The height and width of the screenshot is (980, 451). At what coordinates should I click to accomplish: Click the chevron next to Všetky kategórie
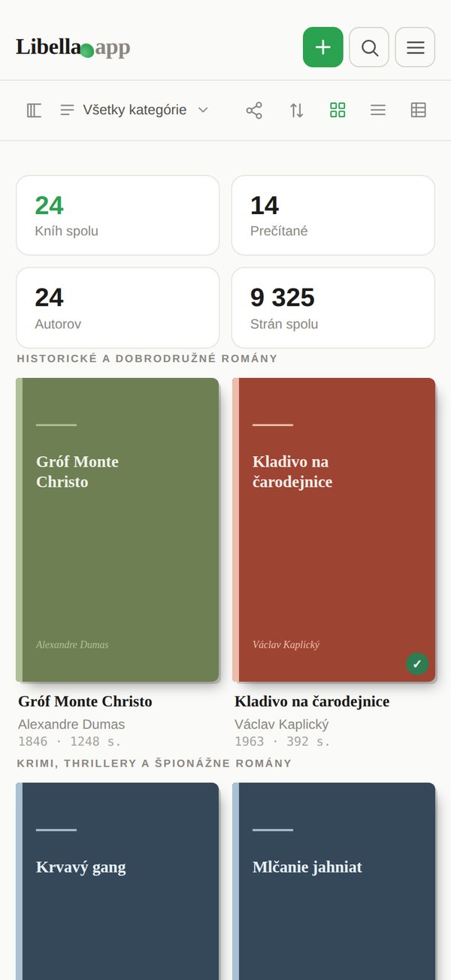[x=203, y=110]
